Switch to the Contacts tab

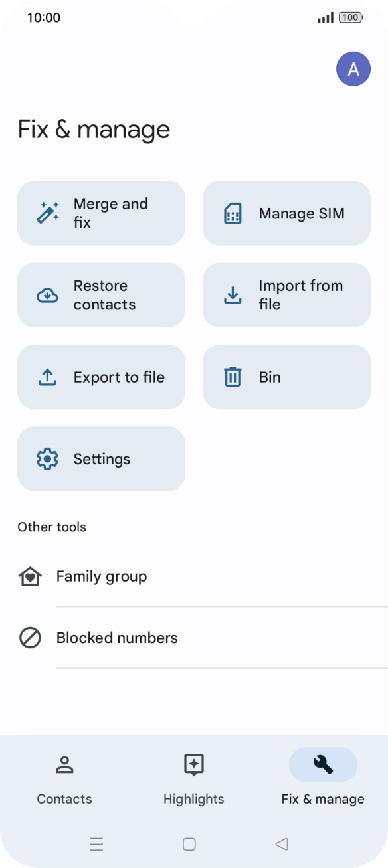[64, 780]
